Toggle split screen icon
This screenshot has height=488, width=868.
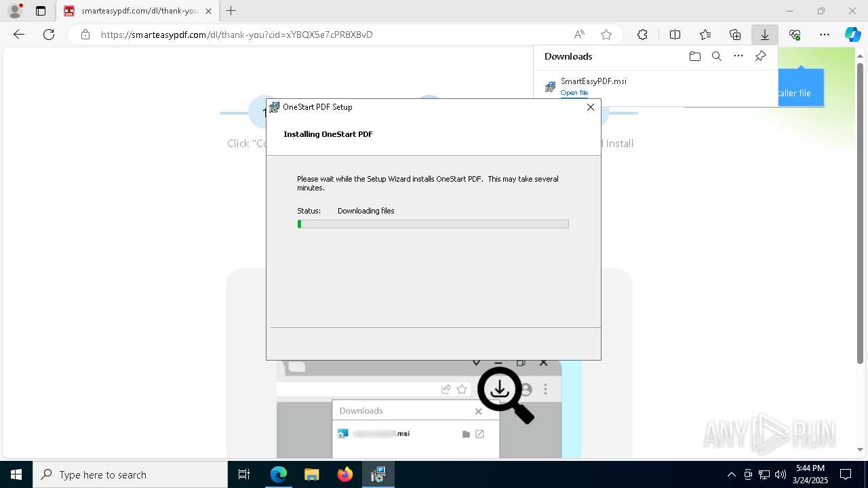tap(675, 35)
